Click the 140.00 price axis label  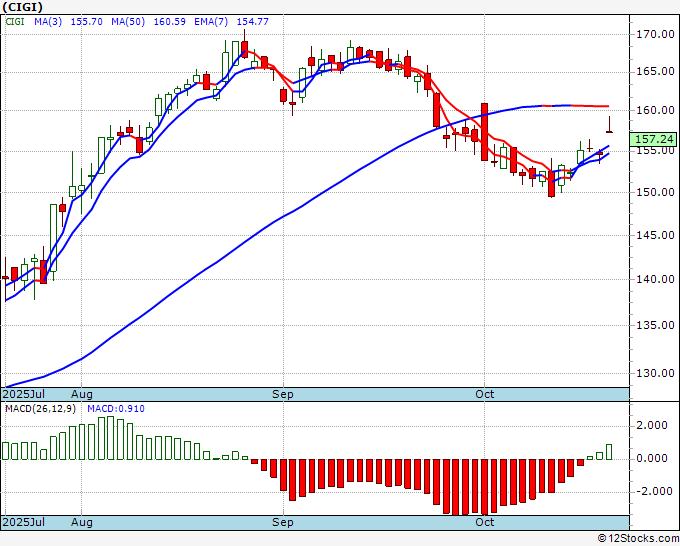point(655,279)
